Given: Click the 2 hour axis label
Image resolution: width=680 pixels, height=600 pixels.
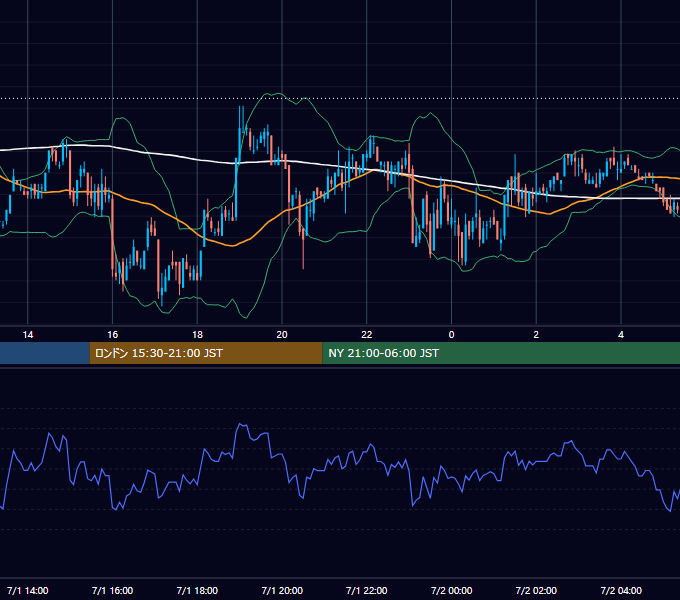Looking at the screenshot, I should pos(536,335).
